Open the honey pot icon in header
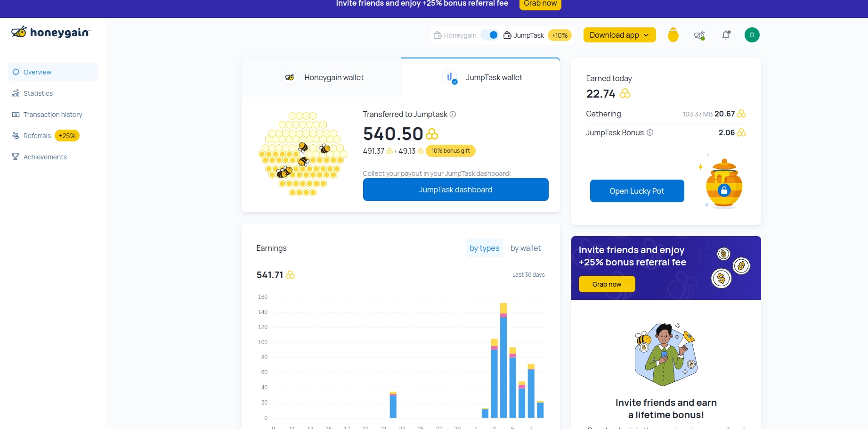Image resolution: width=868 pixels, height=429 pixels. click(x=673, y=35)
